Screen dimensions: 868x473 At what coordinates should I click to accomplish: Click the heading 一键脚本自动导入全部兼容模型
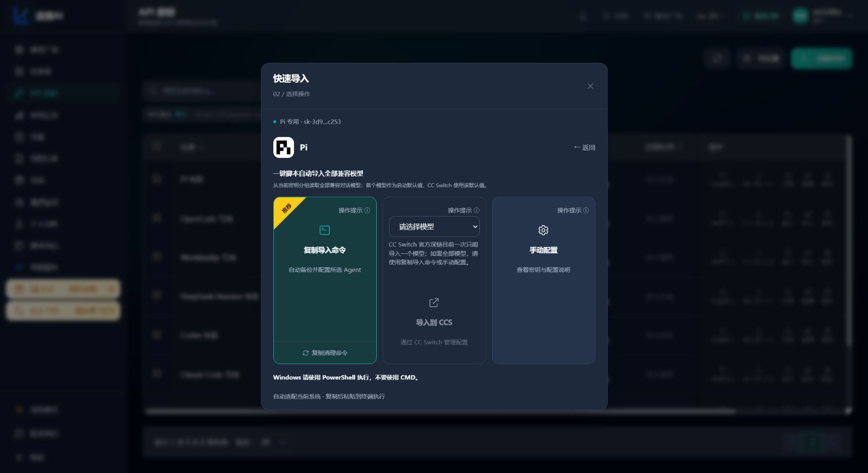click(318, 174)
